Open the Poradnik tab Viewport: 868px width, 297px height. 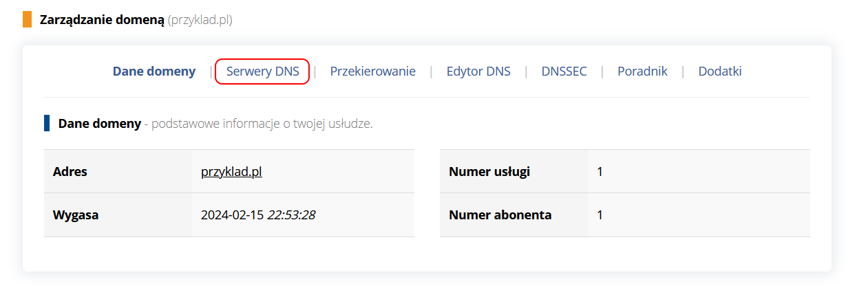tap(642, 71)
